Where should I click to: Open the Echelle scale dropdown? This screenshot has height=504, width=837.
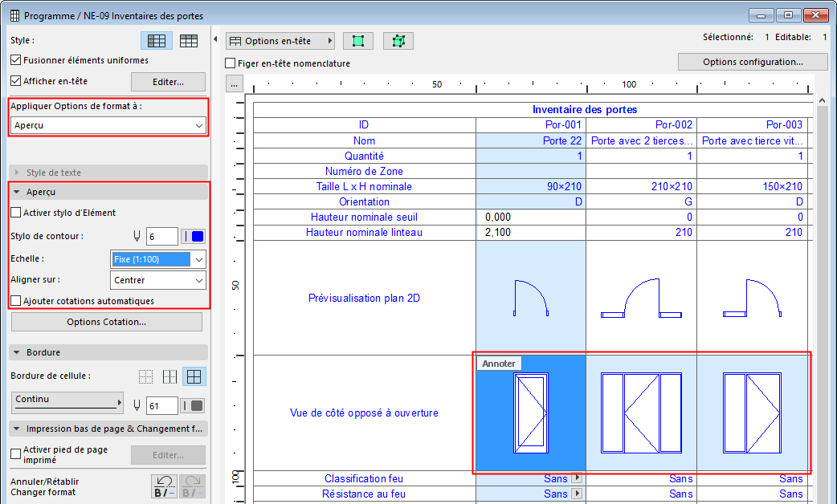pos(157,259)
